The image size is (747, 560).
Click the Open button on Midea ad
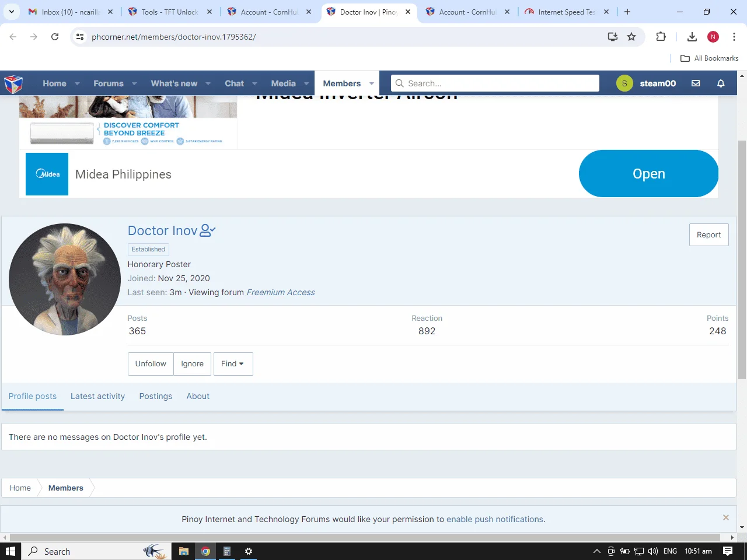648,174
